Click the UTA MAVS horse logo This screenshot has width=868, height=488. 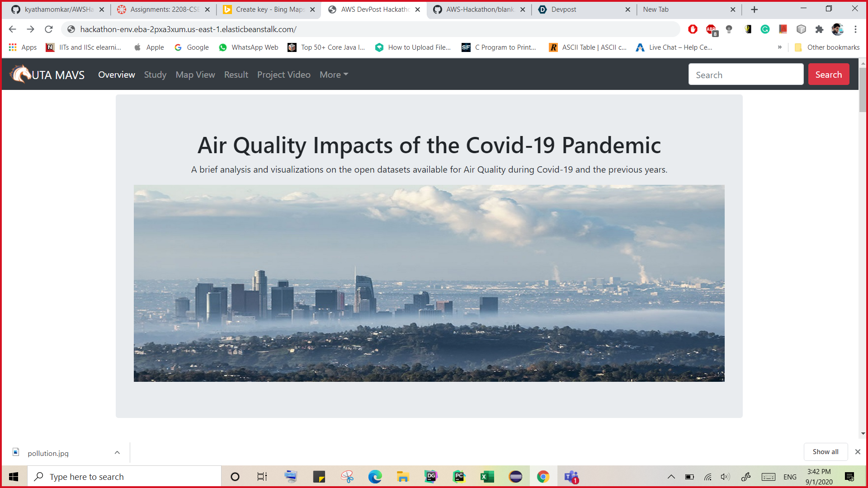pyautogui.click(x=20, y=74)
